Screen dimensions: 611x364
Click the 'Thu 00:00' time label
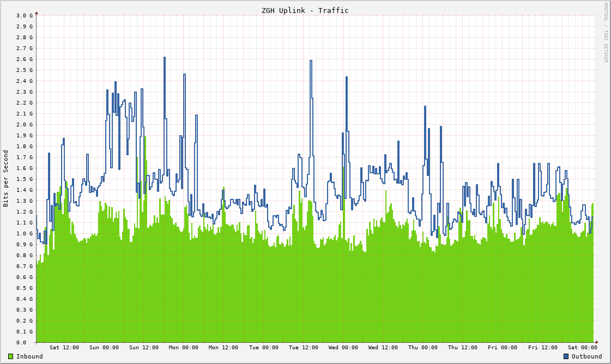click(423, 347)
